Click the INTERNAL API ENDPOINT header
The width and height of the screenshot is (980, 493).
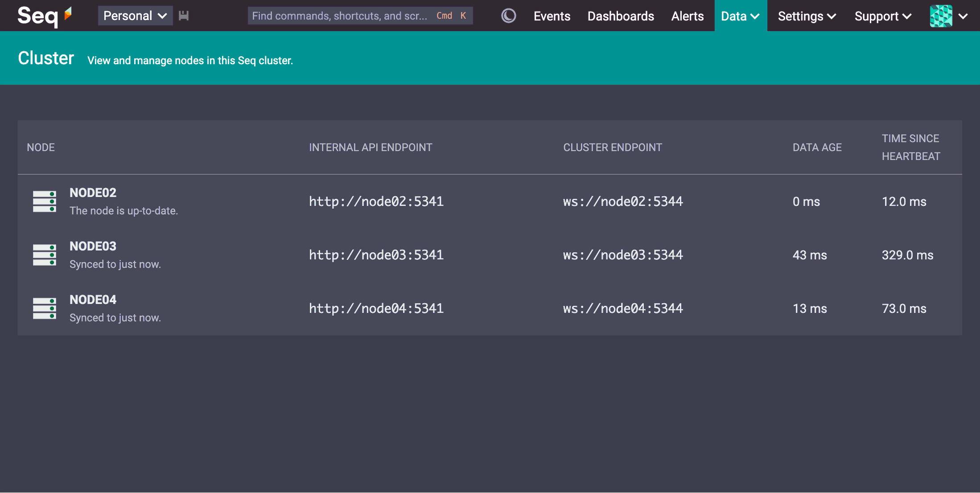coord(371,148)
